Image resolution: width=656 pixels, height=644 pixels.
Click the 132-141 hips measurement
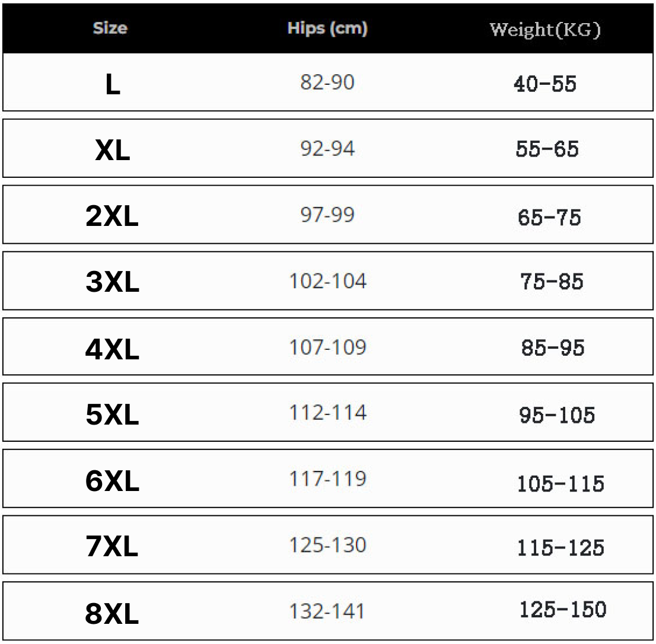(x=327, y=611)
